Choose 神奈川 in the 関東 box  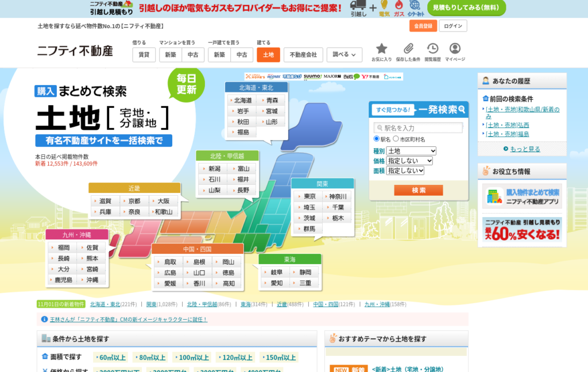click(x=338, y=196)
